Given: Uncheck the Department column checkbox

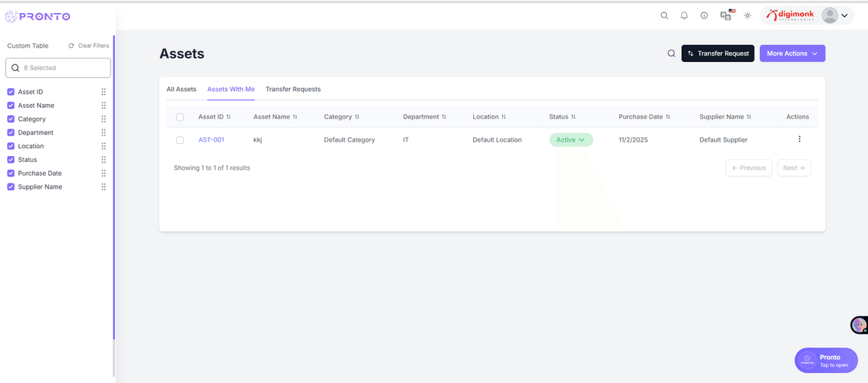Looking at the screenshot, I should [11, 133].
